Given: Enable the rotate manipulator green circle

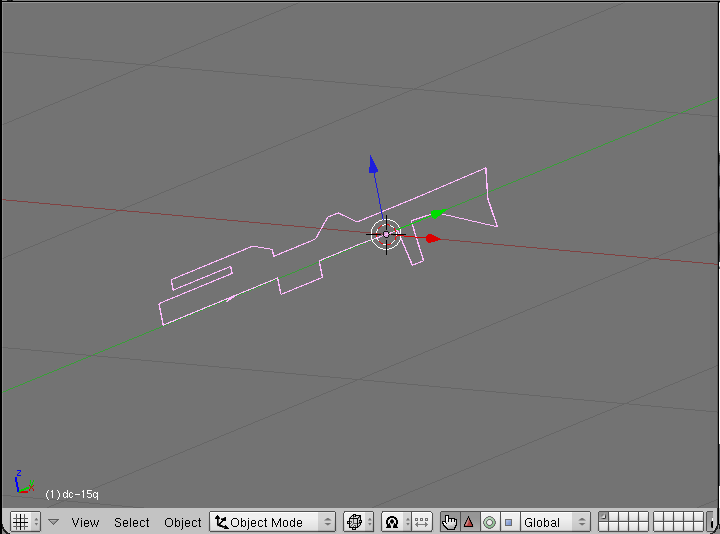Looking at the screenshot, I should 489,522.
